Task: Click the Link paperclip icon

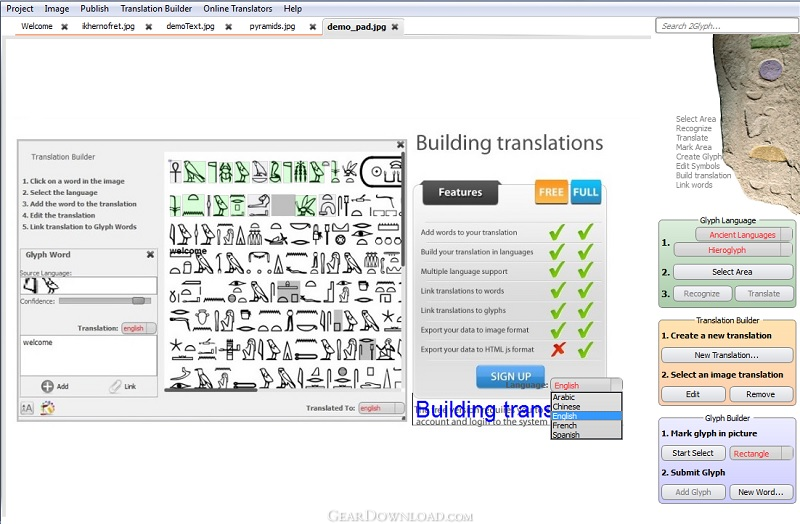Action: [x=115, y=386]
